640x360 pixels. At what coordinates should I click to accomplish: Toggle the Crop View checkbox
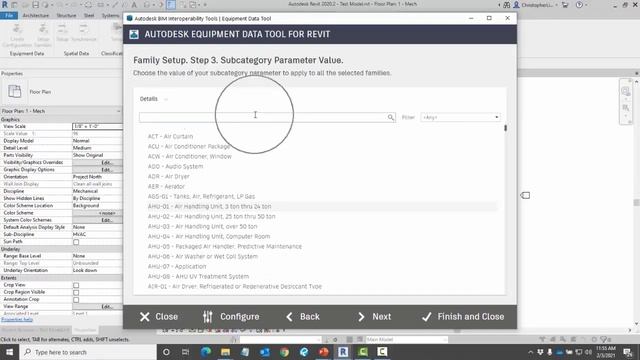[76, 285]
